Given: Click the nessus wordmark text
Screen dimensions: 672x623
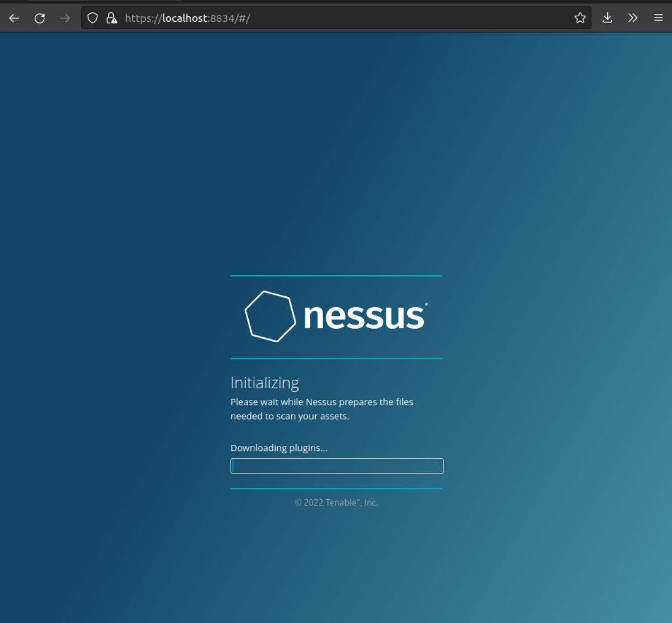Looking at the screenshot, I should [364, 317].
